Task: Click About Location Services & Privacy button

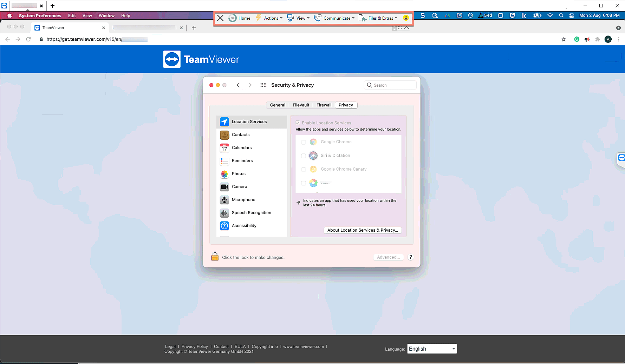Action: point(363,230)
